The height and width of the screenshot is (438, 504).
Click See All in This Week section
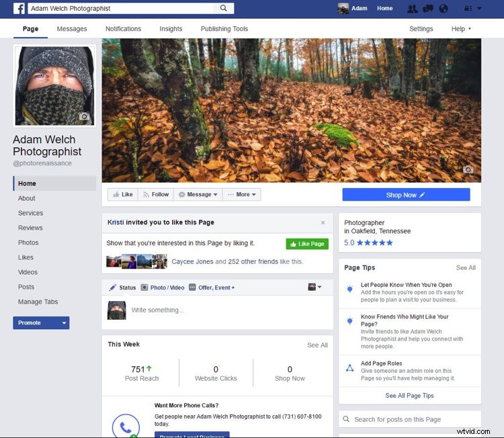click(317, 345)
